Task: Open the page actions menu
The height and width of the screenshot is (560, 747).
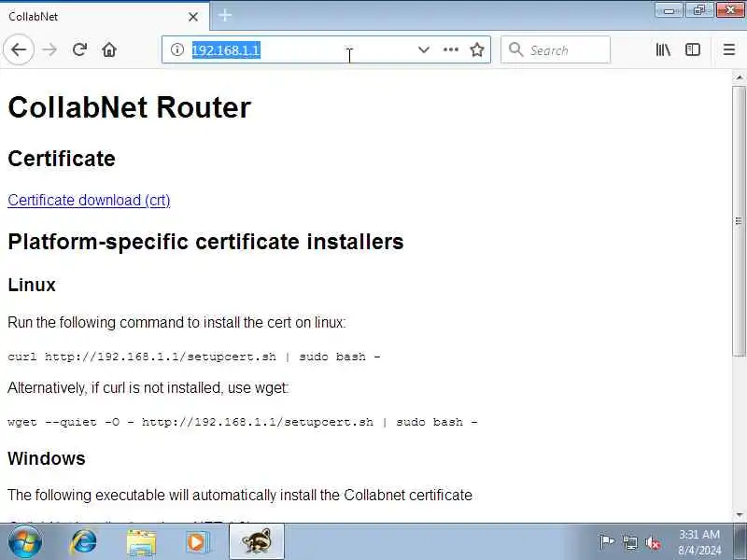Action: (x=451, y=49)
